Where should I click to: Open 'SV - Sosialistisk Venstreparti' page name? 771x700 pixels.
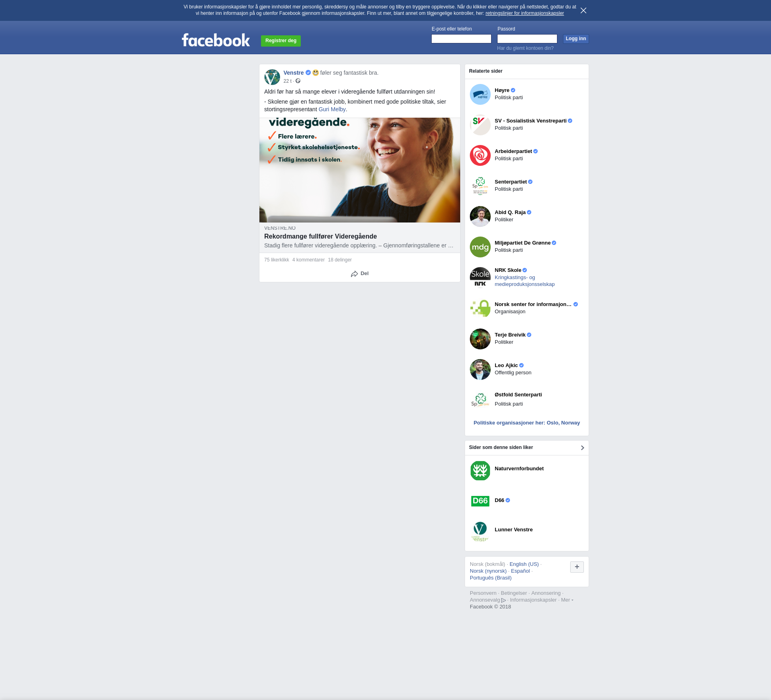[x=530, y=121]
